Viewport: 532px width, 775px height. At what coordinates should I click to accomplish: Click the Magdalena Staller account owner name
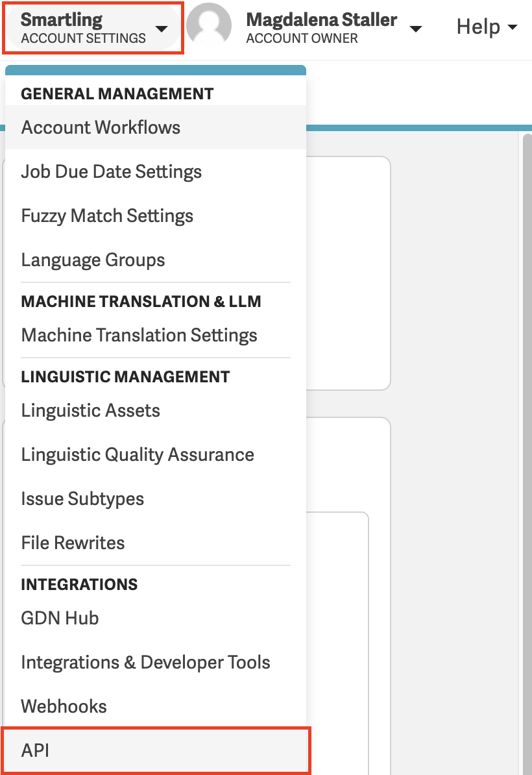click(321, 19)
